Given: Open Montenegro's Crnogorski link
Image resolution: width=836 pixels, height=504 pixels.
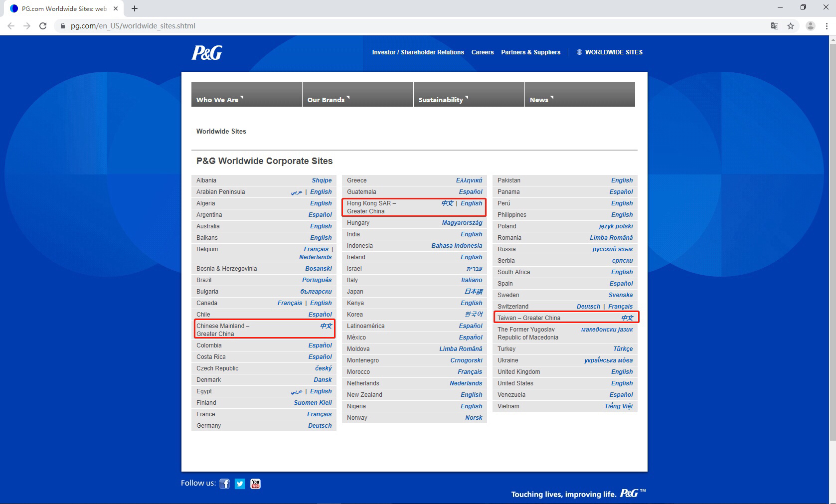Looking at the screenshot, I should coord(466,360).
